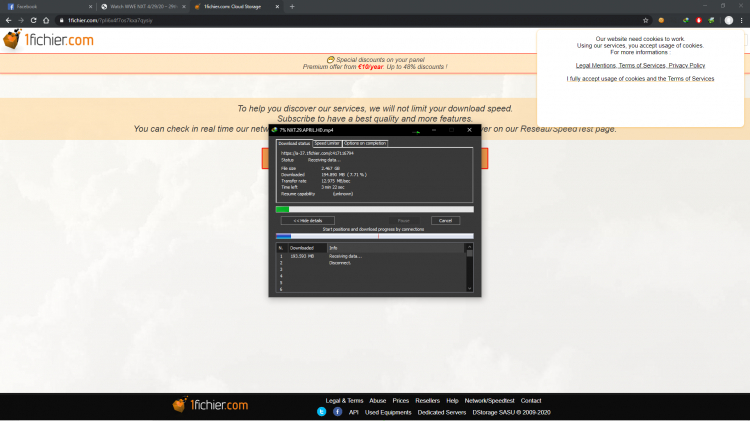Viewport: 750px width, 421px height.
Task: Select connection row 2 Disconnect
Action: click(x=371, y=263)
